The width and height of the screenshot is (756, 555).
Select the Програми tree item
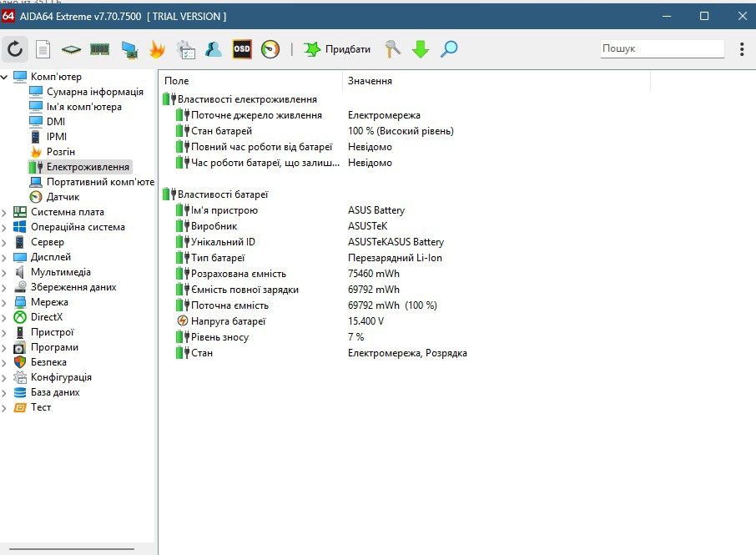54,347
